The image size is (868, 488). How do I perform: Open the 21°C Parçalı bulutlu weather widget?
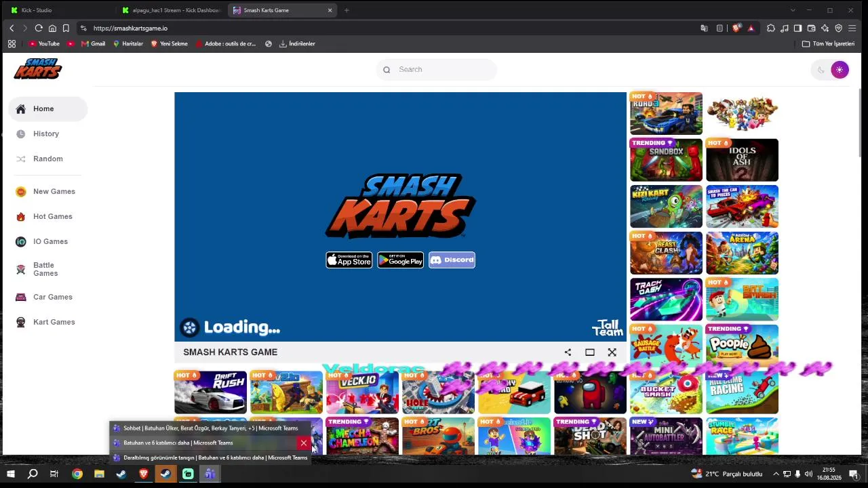(x=727, y=474)
